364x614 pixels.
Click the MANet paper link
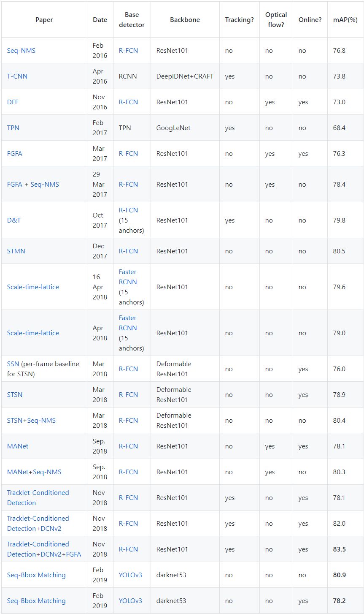point(18,446)
